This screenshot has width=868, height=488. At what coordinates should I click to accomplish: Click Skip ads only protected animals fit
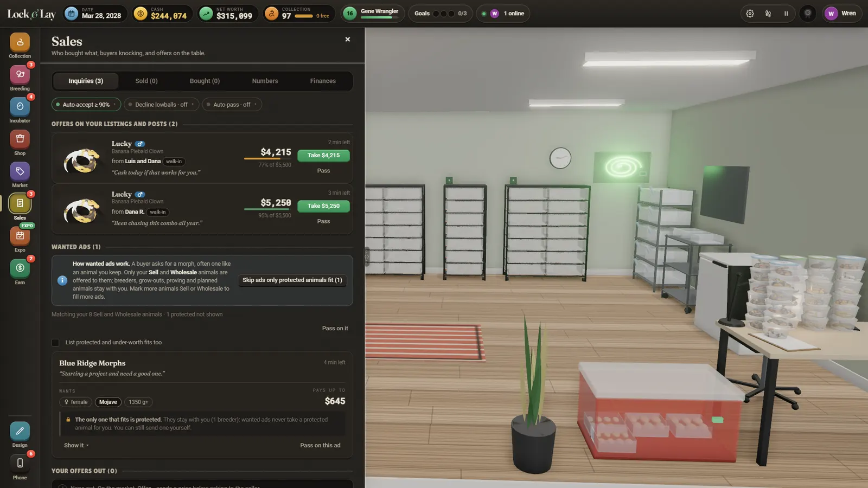tap(292, 280)
